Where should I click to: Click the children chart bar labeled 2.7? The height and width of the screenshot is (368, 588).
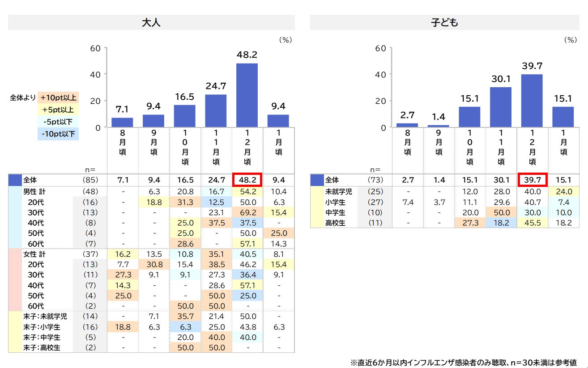(407, 125)
